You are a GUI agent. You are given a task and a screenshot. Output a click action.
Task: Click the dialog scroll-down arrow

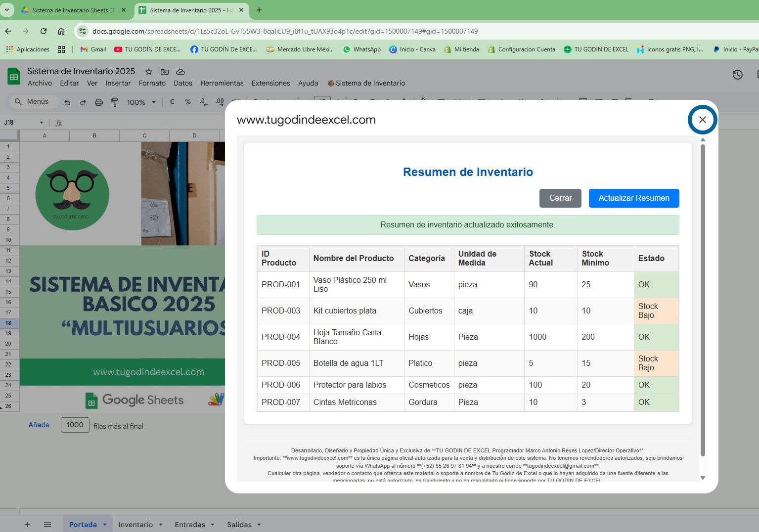(x=703, y=478)
